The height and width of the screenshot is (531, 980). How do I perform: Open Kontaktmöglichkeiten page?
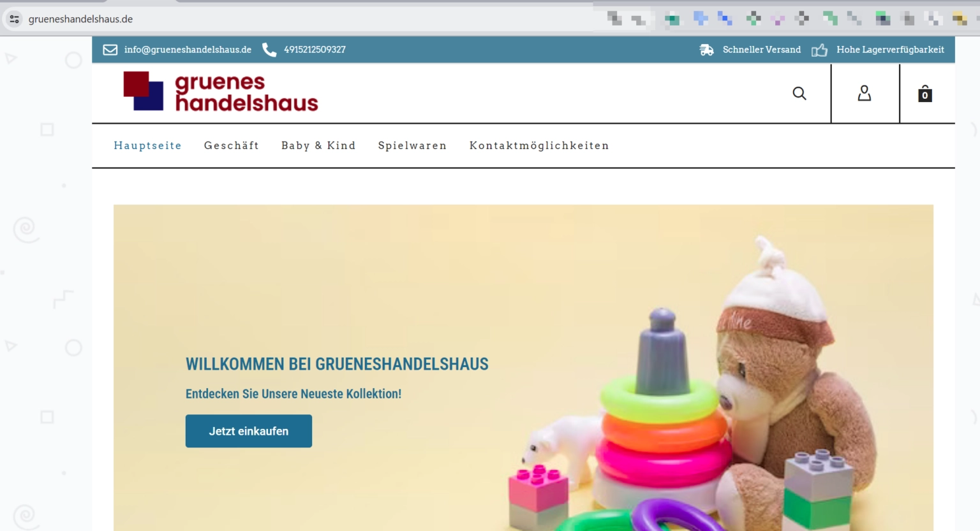[539, 145]
